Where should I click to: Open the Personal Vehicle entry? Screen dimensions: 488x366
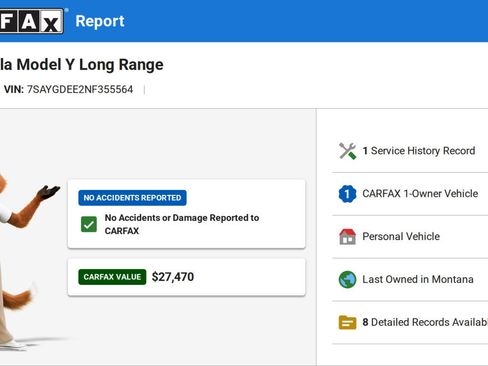[x=410, y=237]
